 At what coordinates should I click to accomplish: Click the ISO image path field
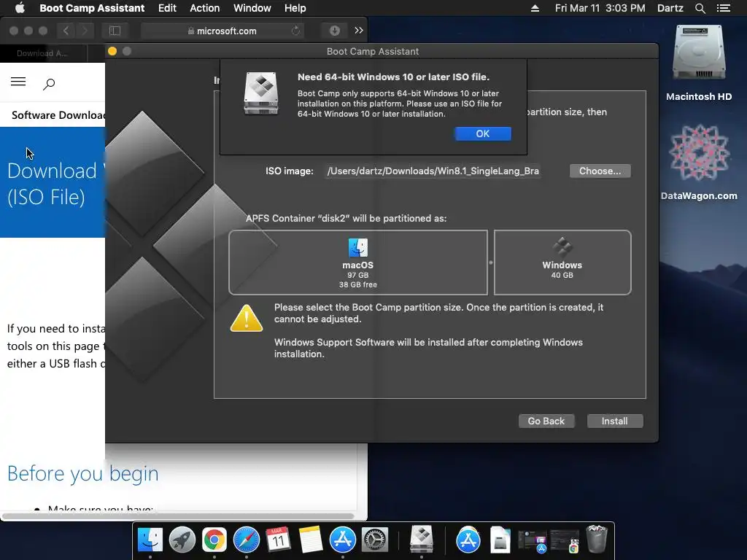[433, 171]
